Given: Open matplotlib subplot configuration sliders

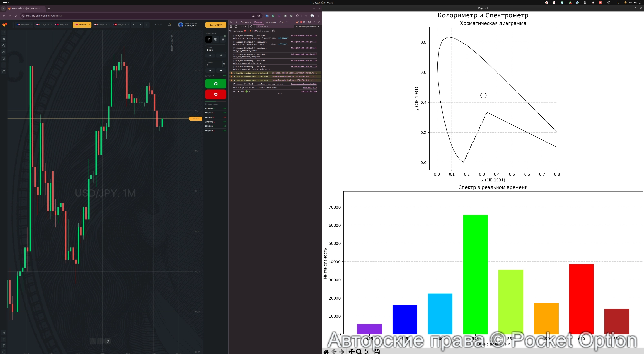Looking at the screenshot, I should [367, 351].
